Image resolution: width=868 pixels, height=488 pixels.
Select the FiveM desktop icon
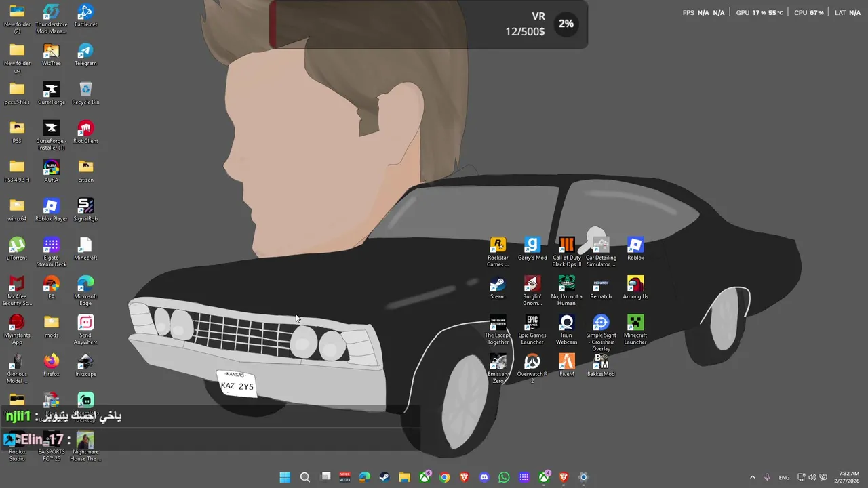[566, 365]
